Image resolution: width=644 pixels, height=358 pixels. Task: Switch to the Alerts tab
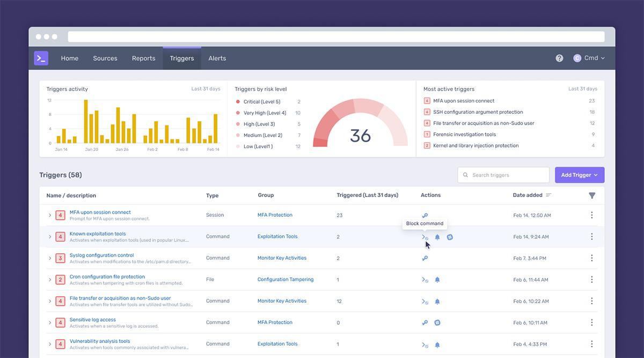(217, 58)
